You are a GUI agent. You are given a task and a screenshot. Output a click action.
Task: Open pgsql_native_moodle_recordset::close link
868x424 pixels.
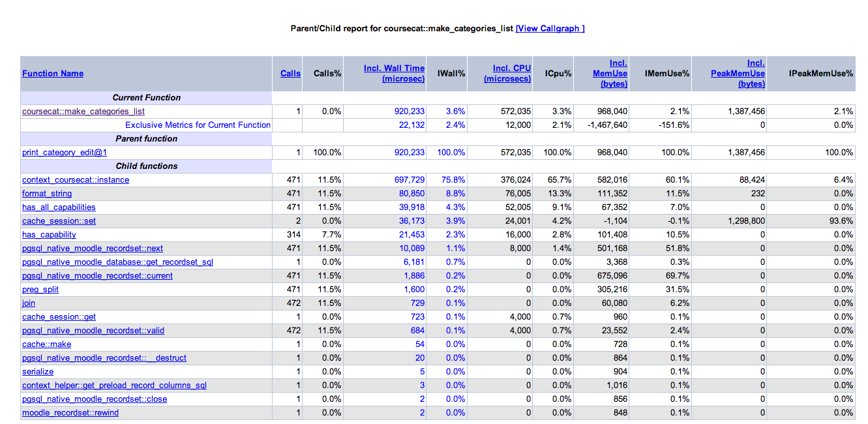click(95, 399)
